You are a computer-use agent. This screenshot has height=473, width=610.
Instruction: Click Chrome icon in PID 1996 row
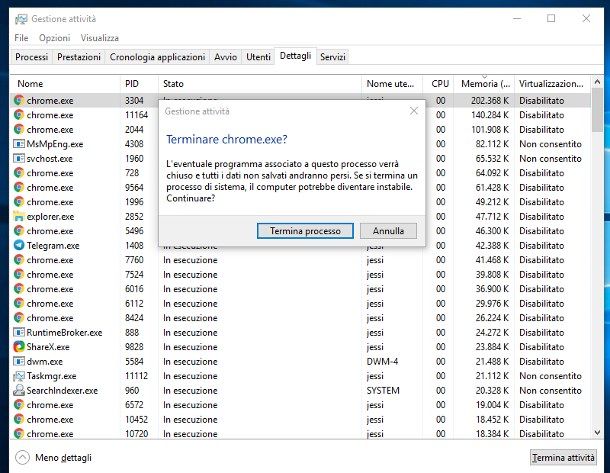pos(19,202)
